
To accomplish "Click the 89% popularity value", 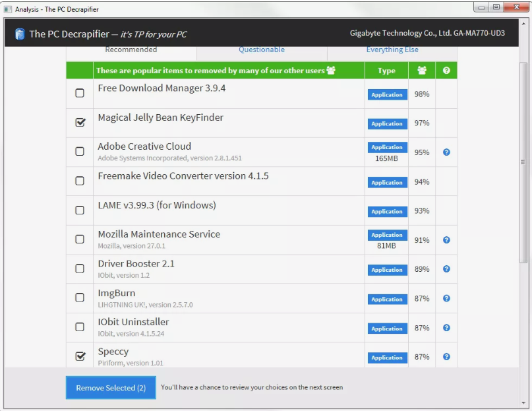I will 422,269.
